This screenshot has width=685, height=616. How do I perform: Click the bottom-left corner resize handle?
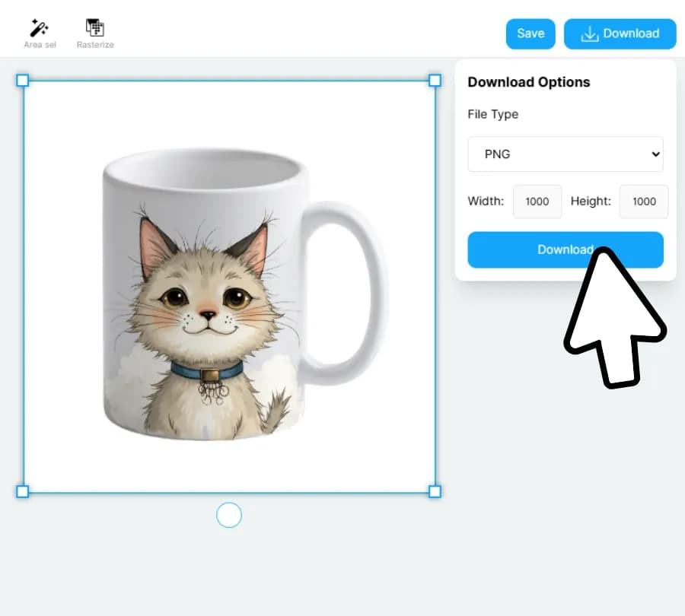pyautogui.click(x=23, y=492)
